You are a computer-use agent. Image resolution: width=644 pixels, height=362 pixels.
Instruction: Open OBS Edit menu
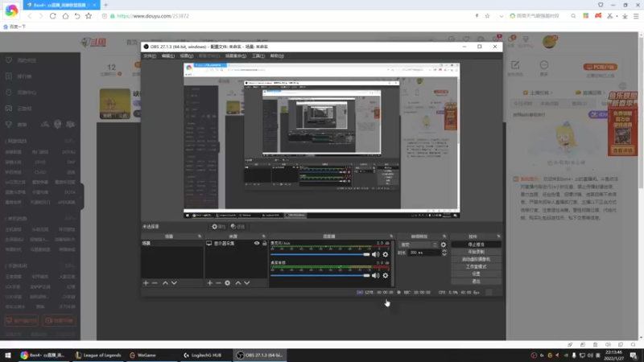coord(167,56)
